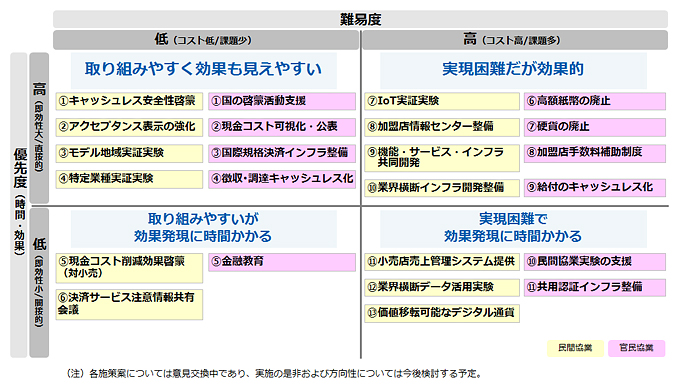
Task: Select ⑨給付のキャッシュレス化 box
Action: (x=595, y=188)
